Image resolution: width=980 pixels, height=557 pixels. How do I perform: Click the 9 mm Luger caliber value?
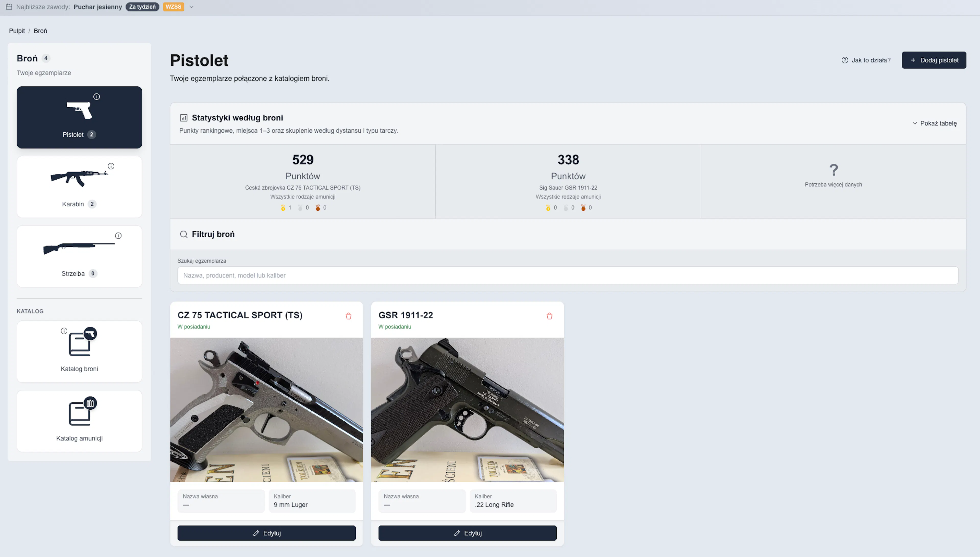(x=290, y=504)
